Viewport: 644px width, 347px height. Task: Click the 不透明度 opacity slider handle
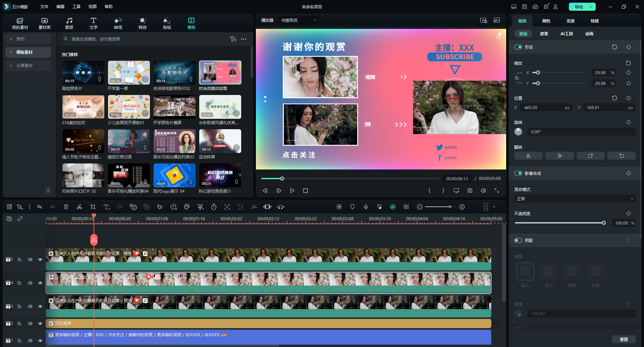point(604,223)
